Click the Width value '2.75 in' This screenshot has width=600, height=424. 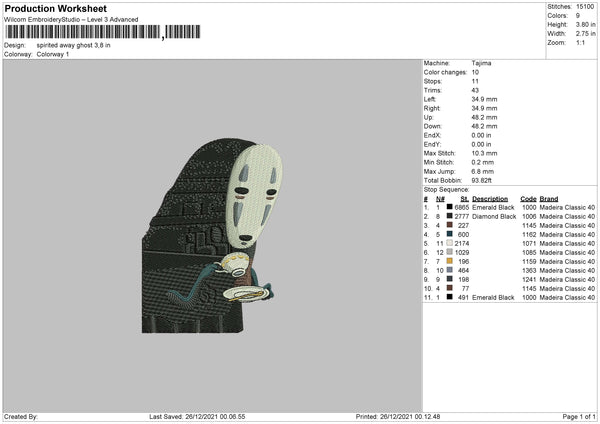585,34
